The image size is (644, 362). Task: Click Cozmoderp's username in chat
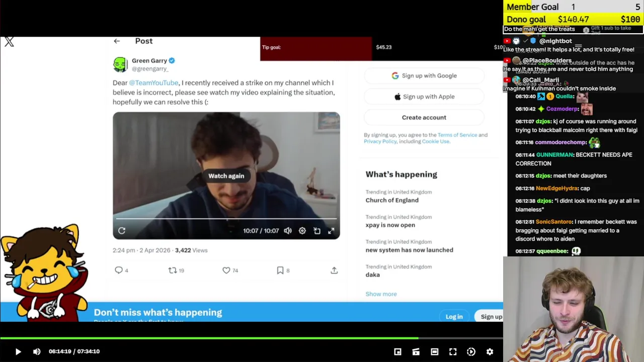click(x=562, y=109)
